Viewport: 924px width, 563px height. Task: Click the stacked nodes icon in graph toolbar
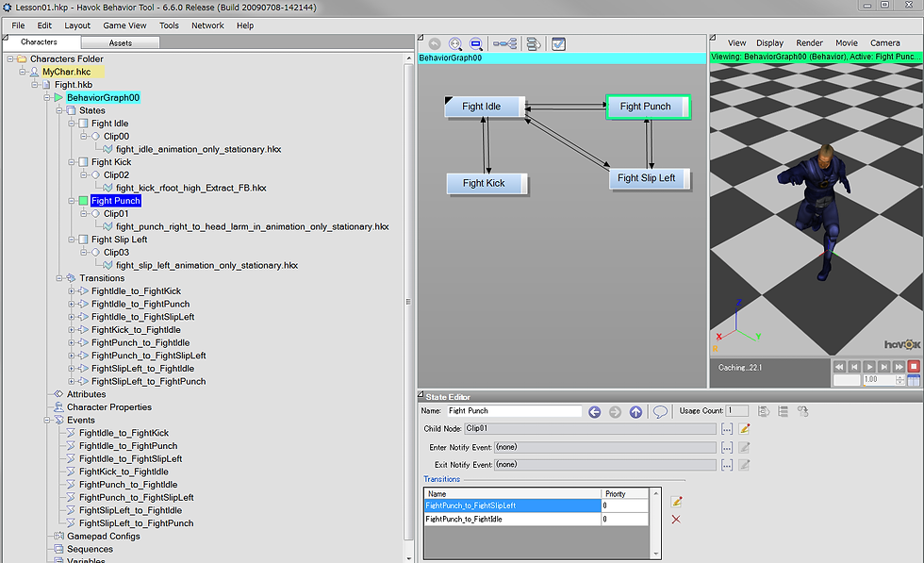click(x=534, y=44)
